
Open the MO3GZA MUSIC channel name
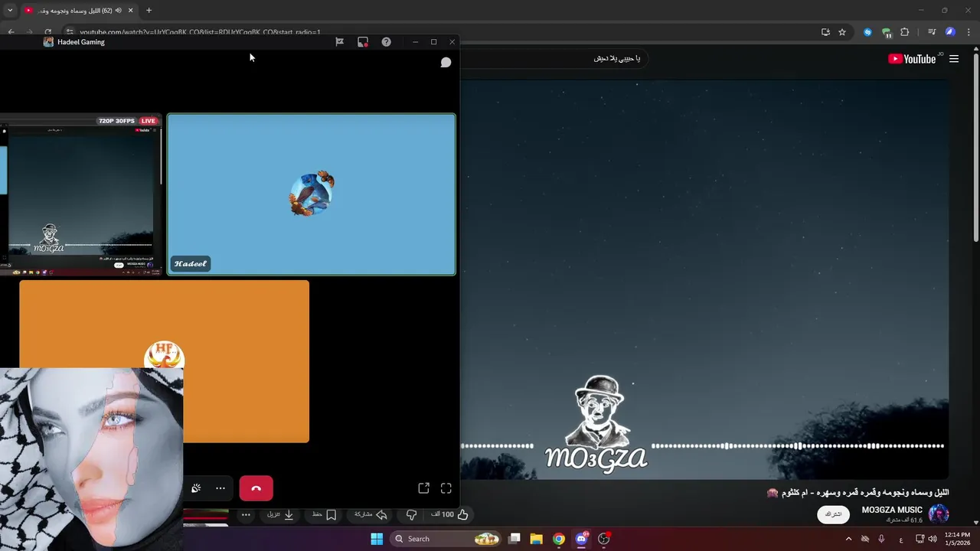point(892,510)
